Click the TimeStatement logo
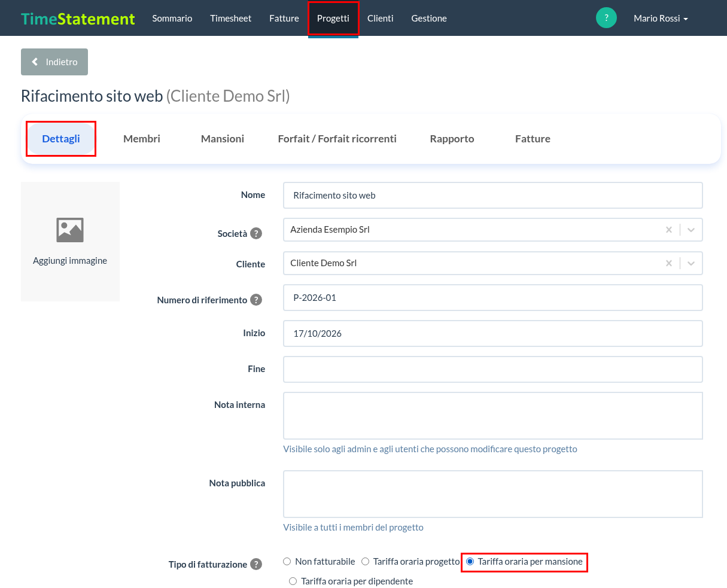 [x=78, y=19]
